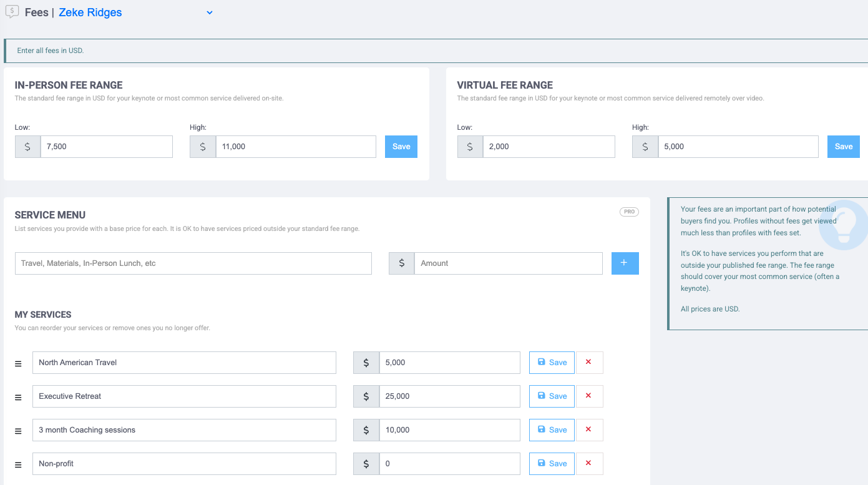Edit the Executive Retreat service name
The image size is (868, 485).
pyautogui.click(x=184, y=396)
